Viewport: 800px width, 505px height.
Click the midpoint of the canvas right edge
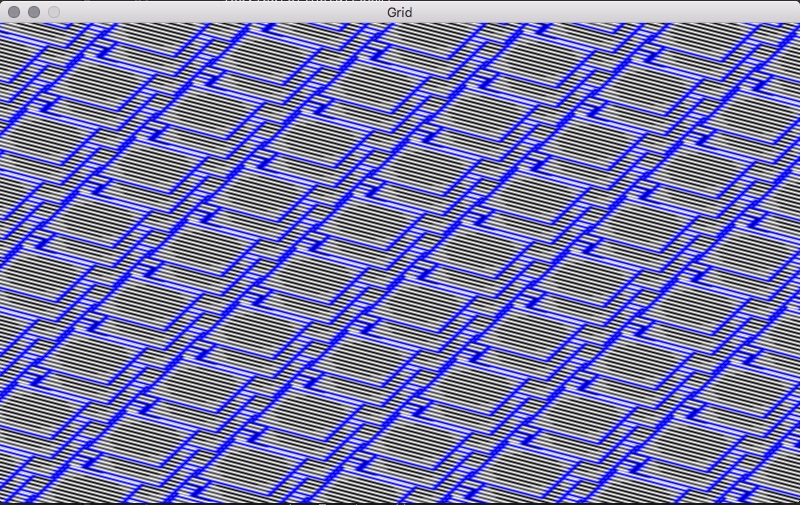[x=797, y=264]
